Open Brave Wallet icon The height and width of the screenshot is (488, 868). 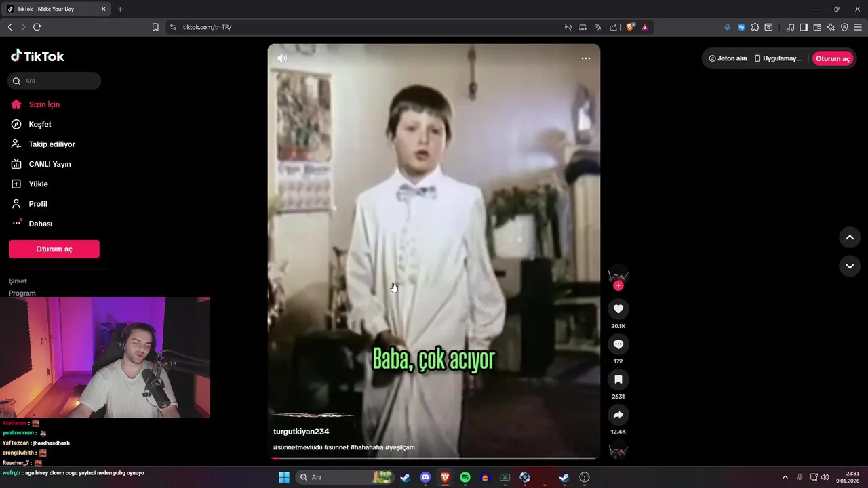[817, 27]
